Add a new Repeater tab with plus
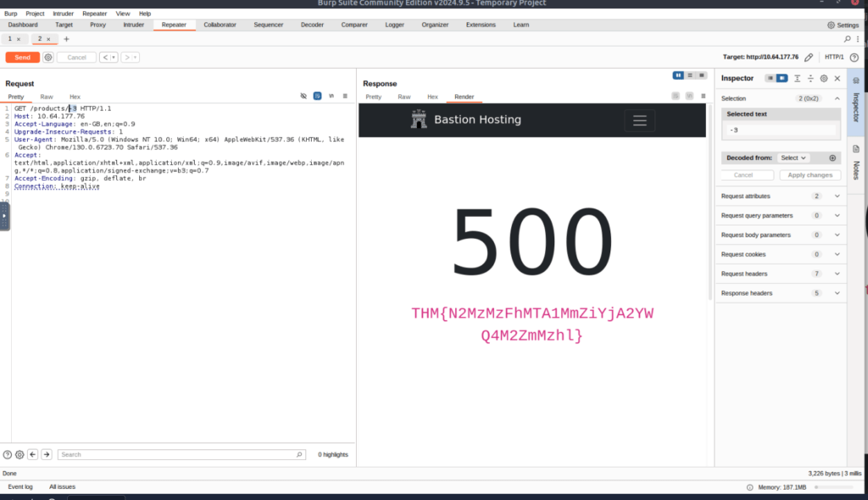868x500 pixels. click(x=66, y=39)
